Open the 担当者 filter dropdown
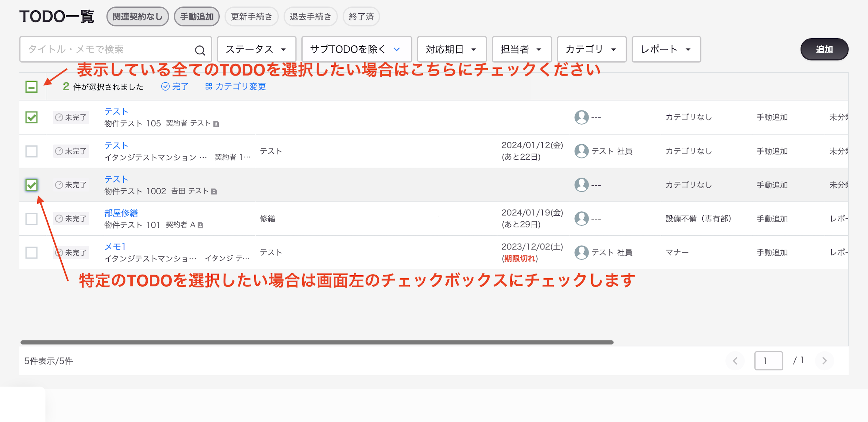Image resolution: width=868 pixels, height=422 pixels. coord(522,50)
